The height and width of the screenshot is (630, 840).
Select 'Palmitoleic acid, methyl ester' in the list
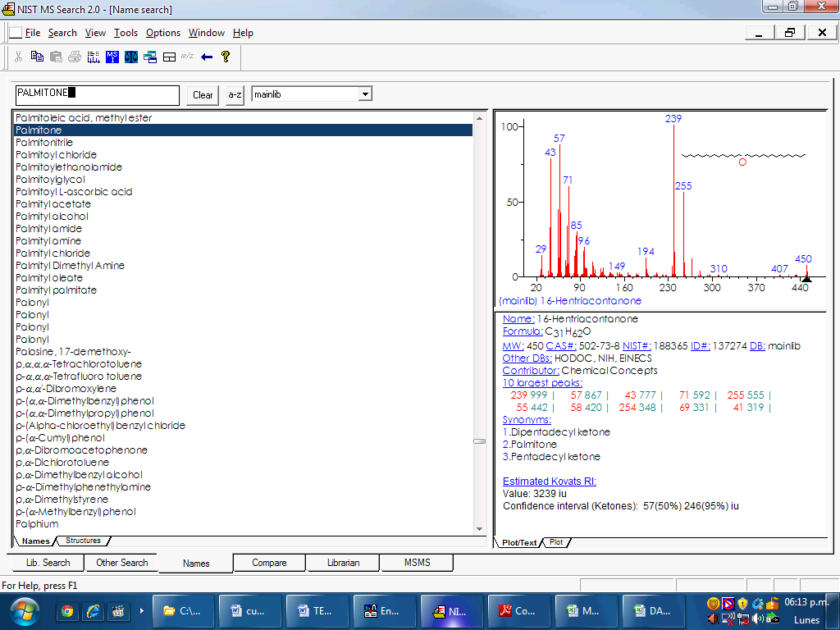click(243, 118)
